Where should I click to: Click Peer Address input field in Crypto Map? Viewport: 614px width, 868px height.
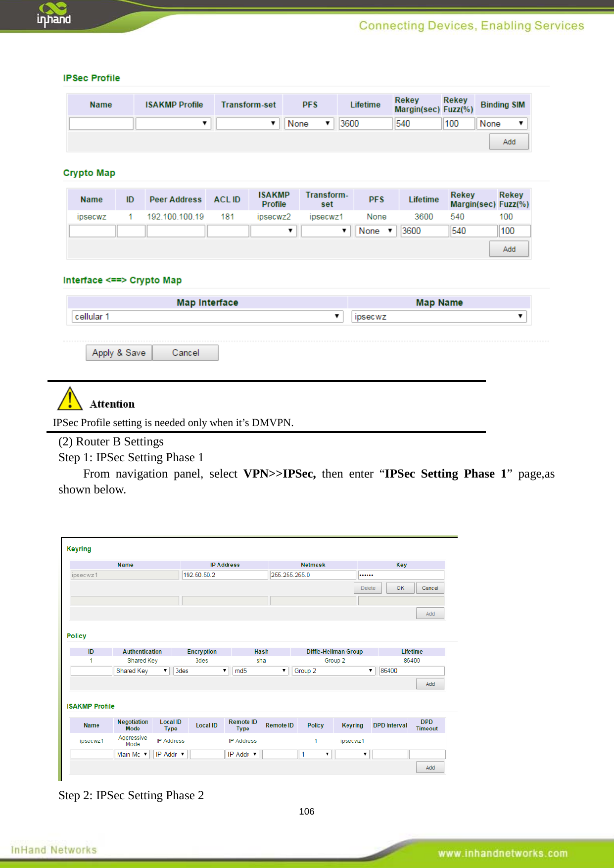tap(176, 231)
